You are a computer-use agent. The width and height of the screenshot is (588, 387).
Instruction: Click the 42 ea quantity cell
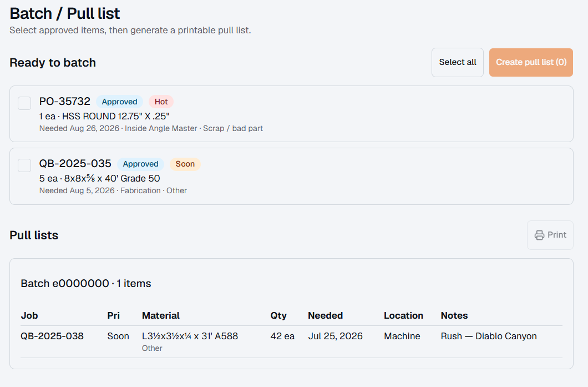(x=282, y=336)
